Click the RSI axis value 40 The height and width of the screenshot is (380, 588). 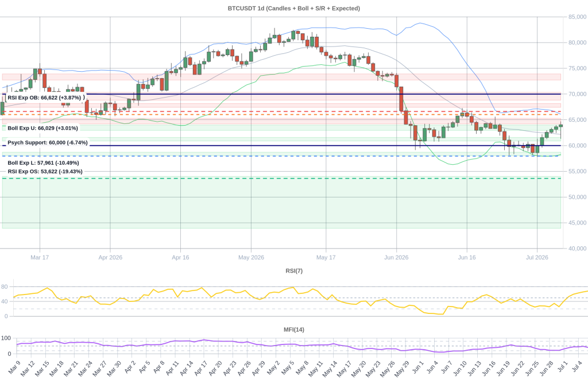tap(5, 302)
